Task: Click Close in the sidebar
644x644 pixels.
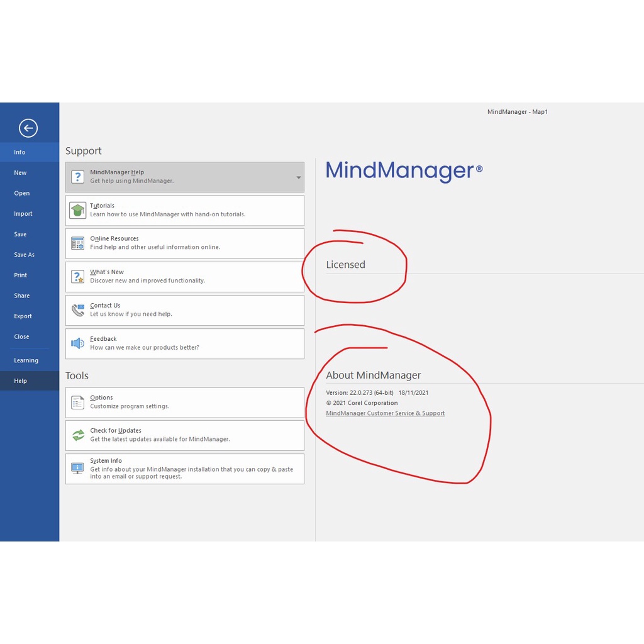Action: [x=30, y=337]
